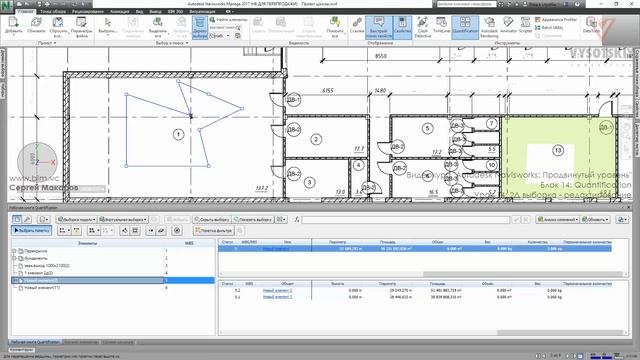Open Новый элемент 2 link in row 5.1
640x360 pixels.
pos(277,297)
